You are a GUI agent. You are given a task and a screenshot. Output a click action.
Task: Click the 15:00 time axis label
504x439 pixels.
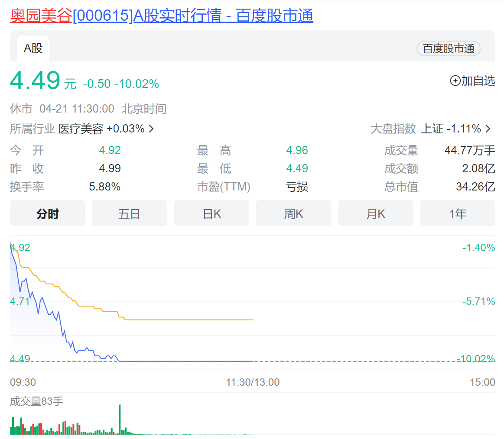pyautogui.click(x=482, y=382)
